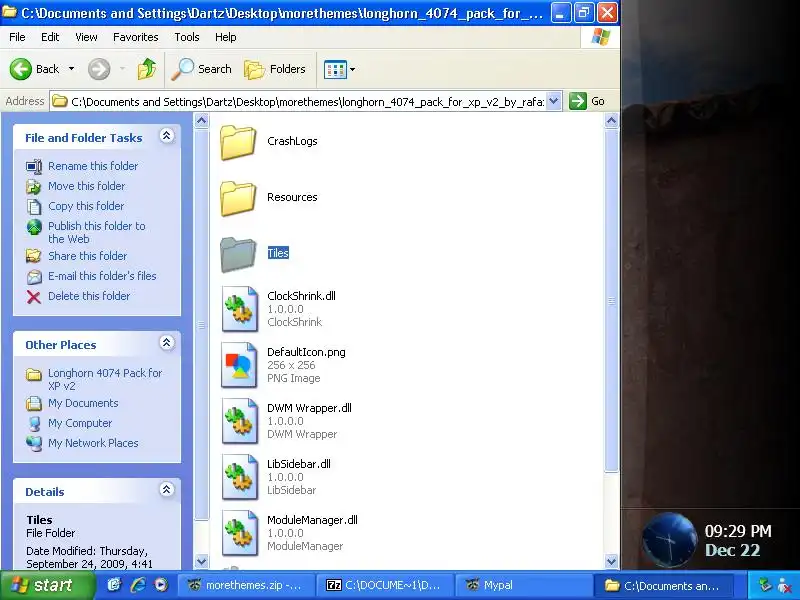Screen dimensions: 800x600
Task: Open Longhorn 4074 Pack for XP v2
Action: tap(105, 380)
